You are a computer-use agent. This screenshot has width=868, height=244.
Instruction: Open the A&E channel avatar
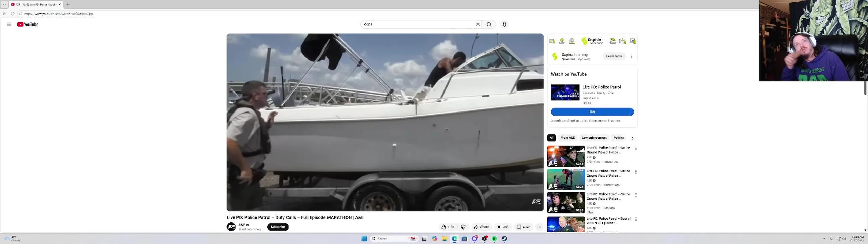[x=231, y=227]
